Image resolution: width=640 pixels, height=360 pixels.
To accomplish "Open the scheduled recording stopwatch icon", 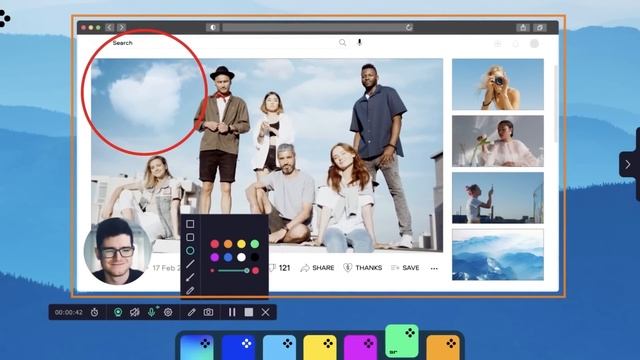I will pos(95,312).
